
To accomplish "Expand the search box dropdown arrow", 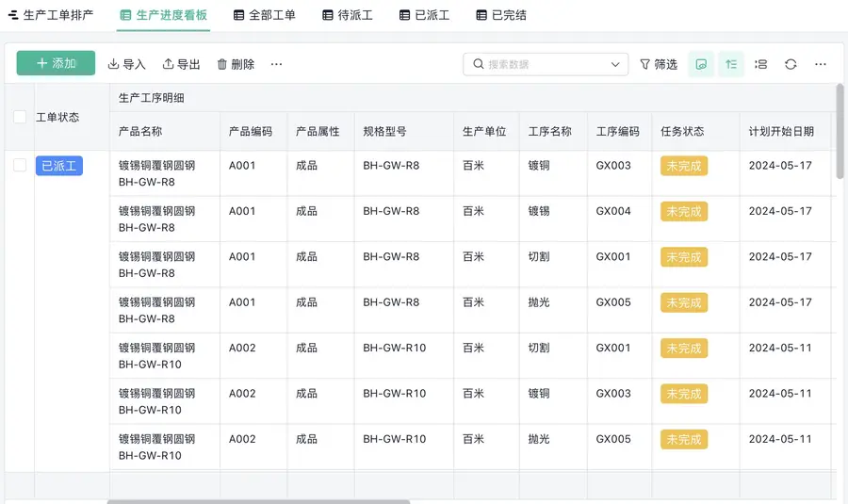I will tap(615, 64).
